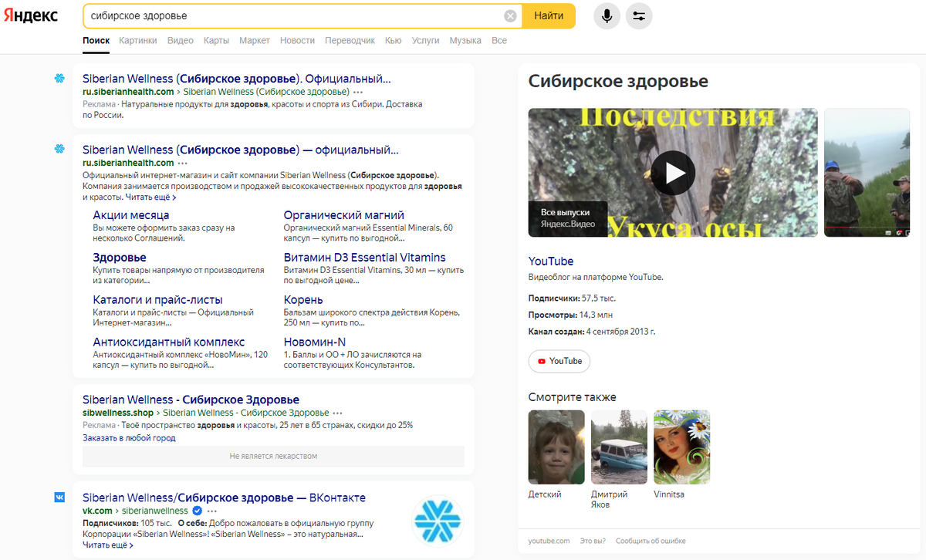Viewport: 926px width, 560px height.
Task: Open the Дмитрий Яков channel thumbnail
Action: (619, 447)
